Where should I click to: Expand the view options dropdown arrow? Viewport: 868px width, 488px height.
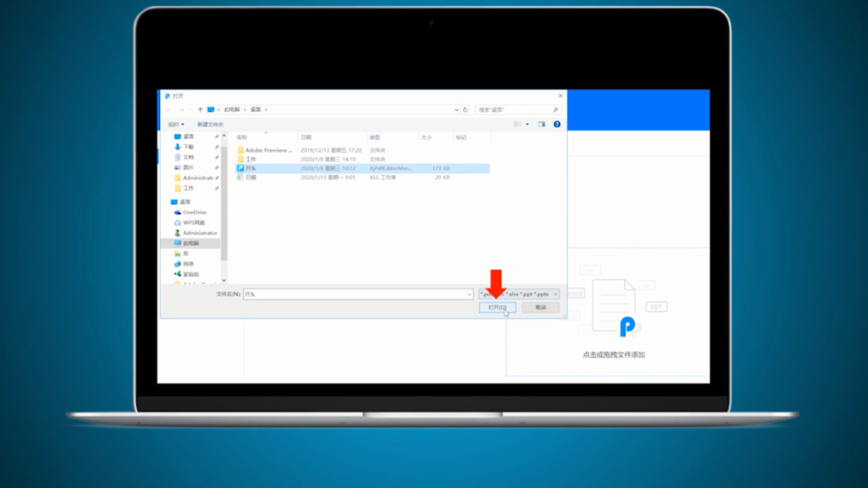point(527,124)
